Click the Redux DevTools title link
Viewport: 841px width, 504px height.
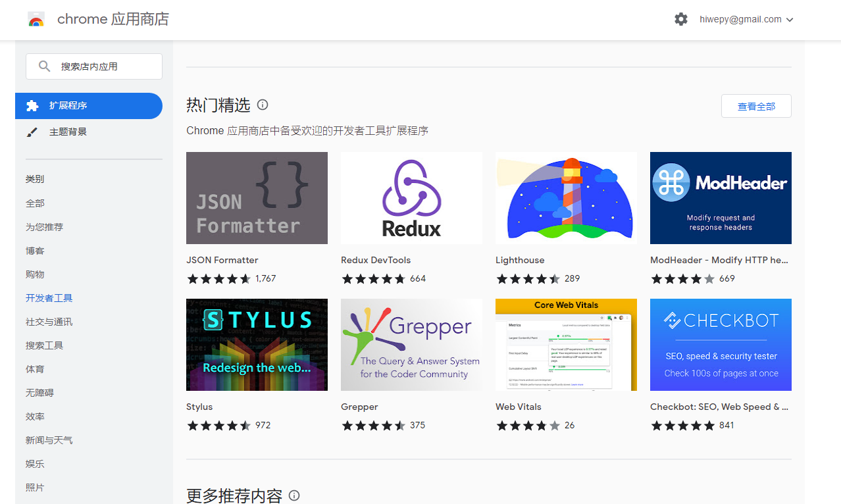[376, 260]
